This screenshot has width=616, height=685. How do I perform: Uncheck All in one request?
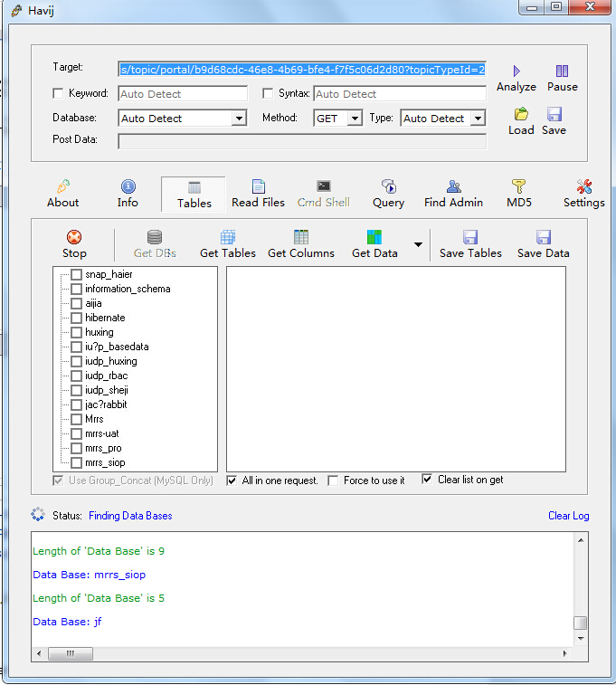pyautogui.click(x=232, y=481)
